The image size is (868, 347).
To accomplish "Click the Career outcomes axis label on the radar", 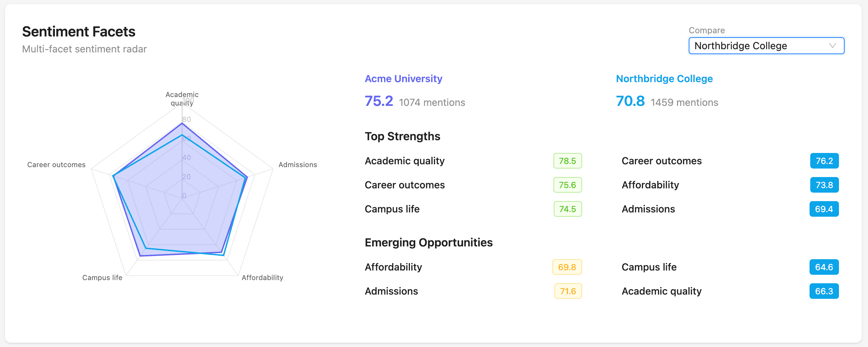I will 57,164.
